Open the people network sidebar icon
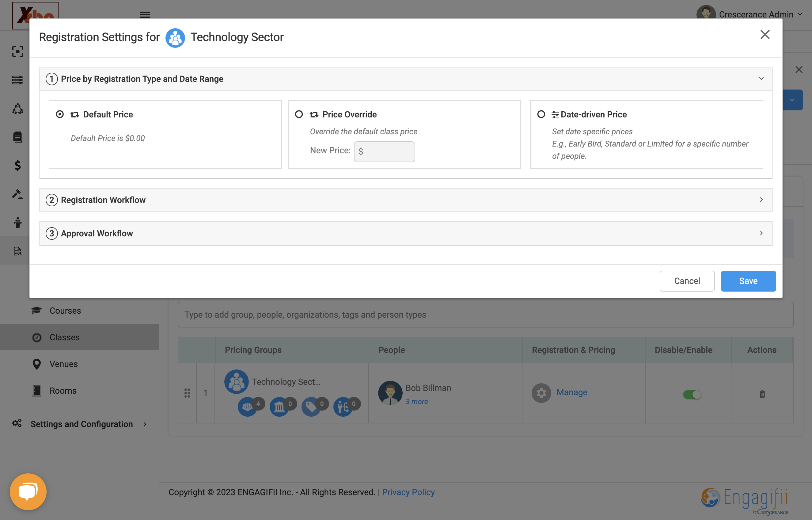812x520 pixels. [17, 109]
